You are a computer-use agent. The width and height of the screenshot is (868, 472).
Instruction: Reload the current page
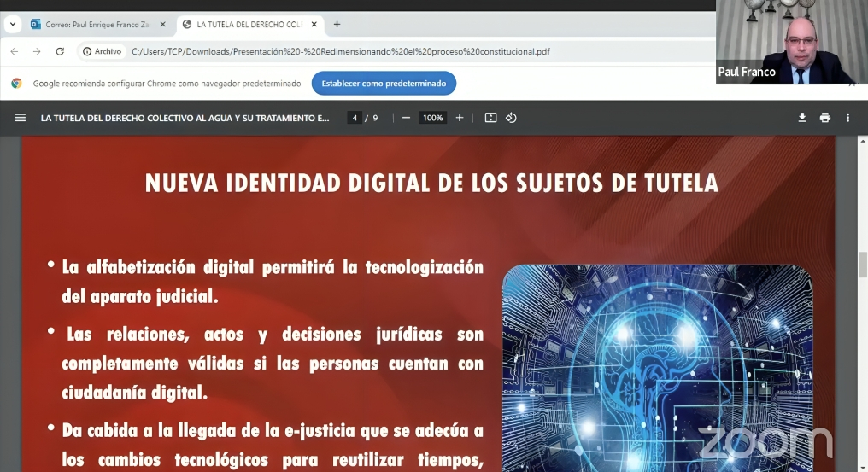pyautogui.click(x=60, y=51)
